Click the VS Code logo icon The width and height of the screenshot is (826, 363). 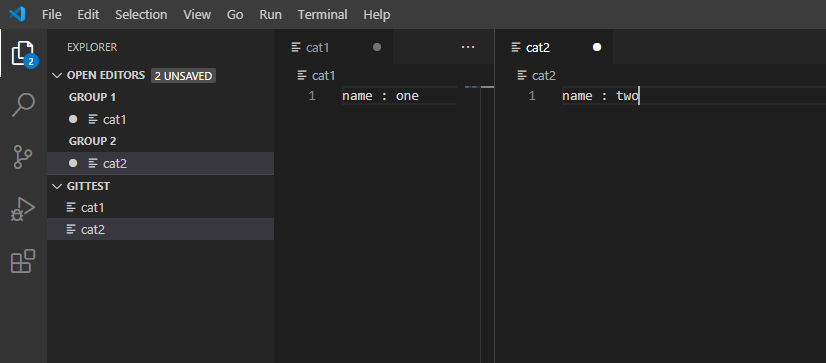17,14
